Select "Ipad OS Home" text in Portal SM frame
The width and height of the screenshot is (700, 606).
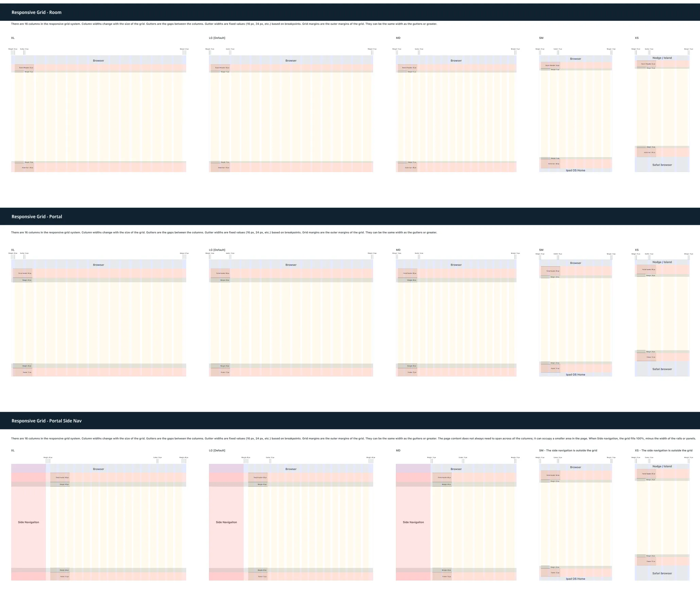(575, 375)
